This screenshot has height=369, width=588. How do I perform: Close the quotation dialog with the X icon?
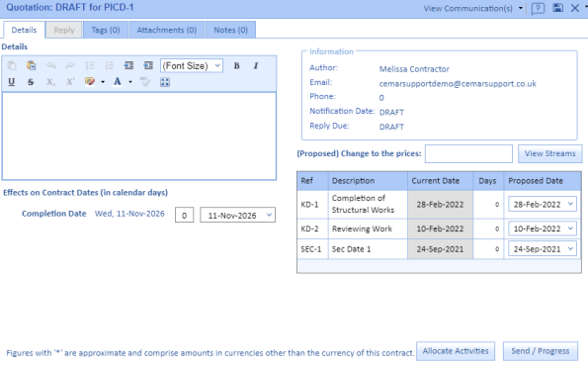575,8
